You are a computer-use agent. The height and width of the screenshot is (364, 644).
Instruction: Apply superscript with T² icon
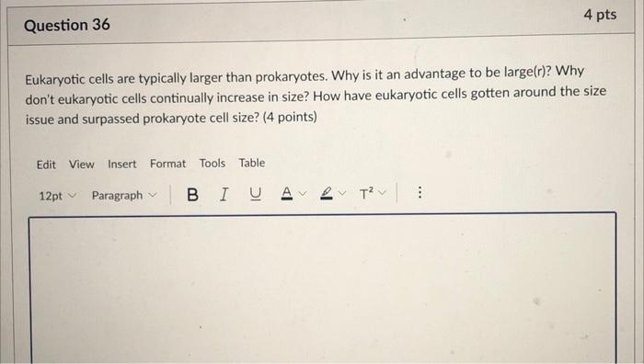(366, 192)
